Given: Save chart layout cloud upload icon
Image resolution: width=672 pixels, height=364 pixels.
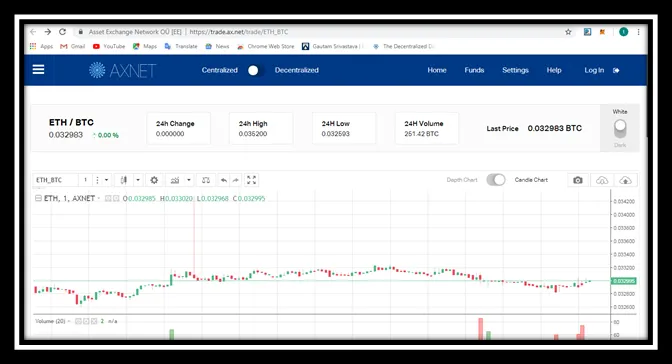Looking at the screenshot, I should [625, 180].
